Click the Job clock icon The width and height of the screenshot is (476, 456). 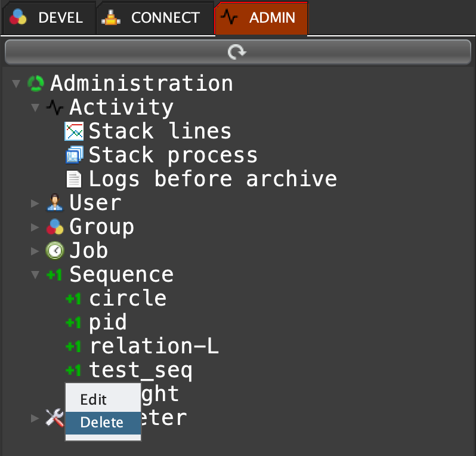click(54, 251)
